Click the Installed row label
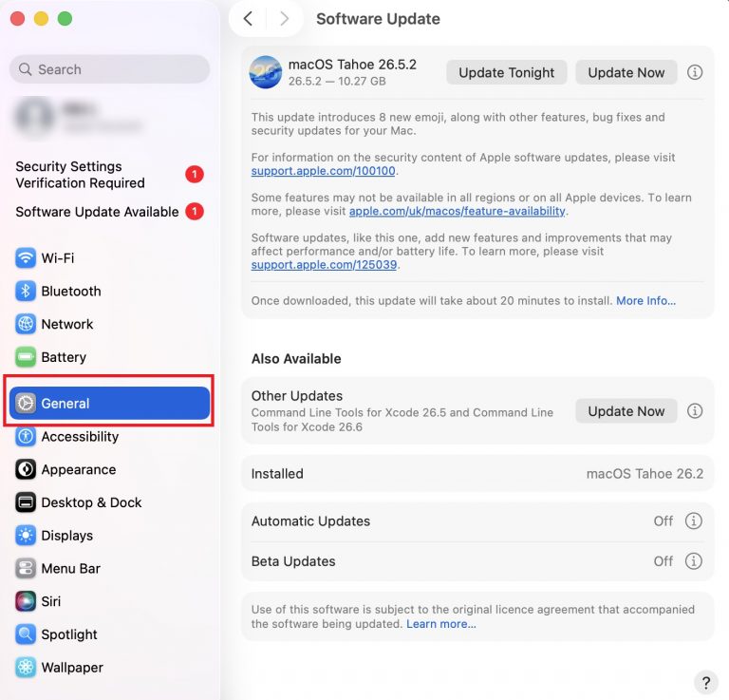Screen dimensions: 729x700 pyautogui.click(x=277, y=474)
